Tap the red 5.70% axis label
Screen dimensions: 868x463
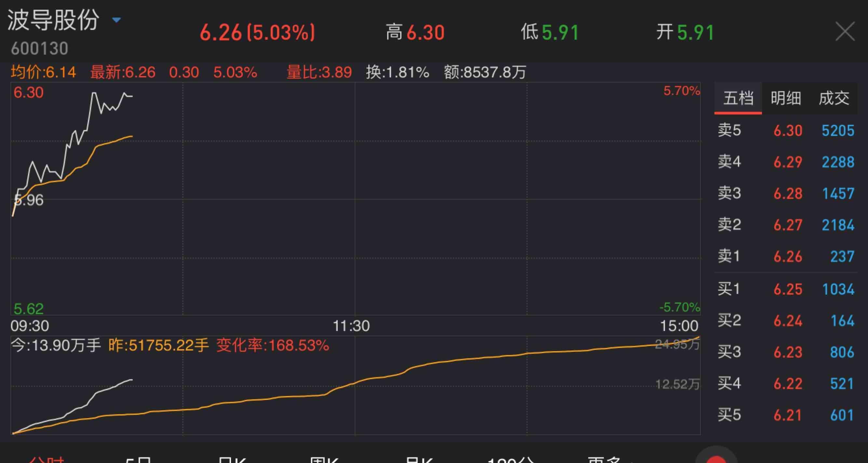tap(682, 91)
